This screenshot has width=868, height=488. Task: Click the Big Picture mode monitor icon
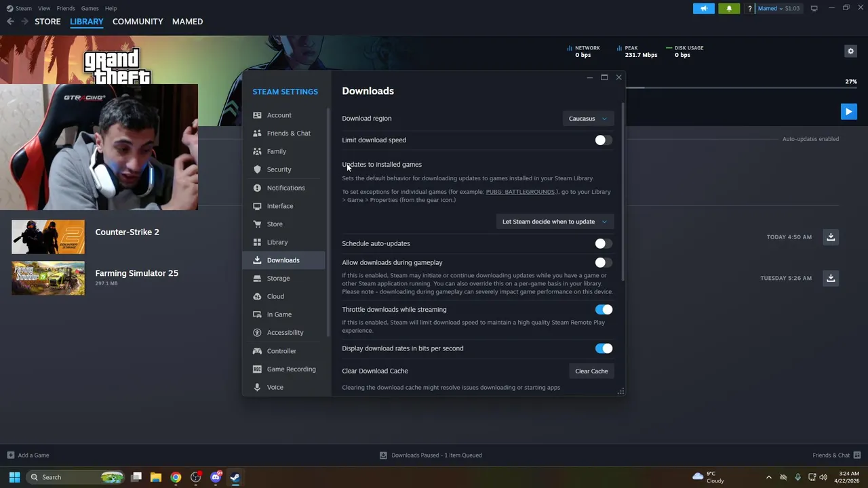pyautogui.click(x=814, y=8)
